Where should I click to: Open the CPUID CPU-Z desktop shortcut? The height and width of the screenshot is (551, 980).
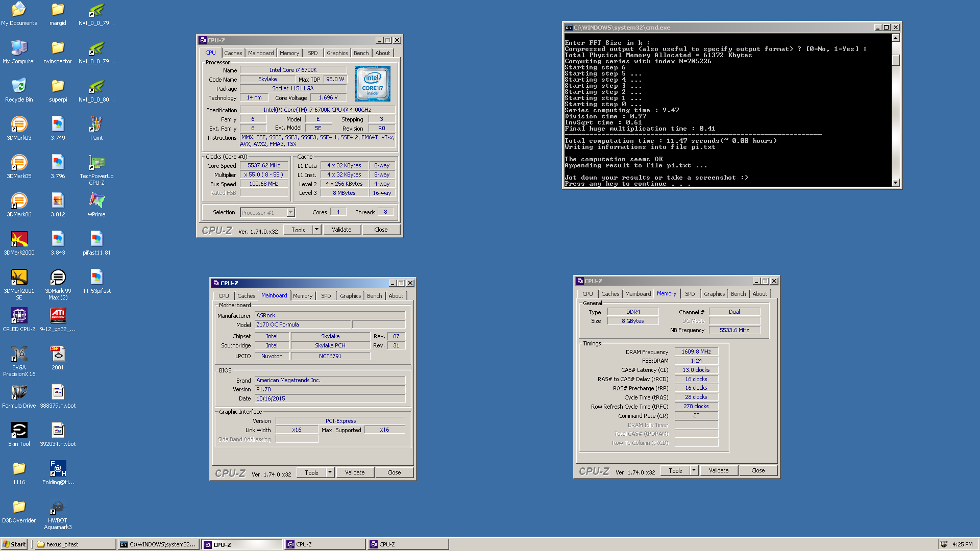[x=19, y=320]
